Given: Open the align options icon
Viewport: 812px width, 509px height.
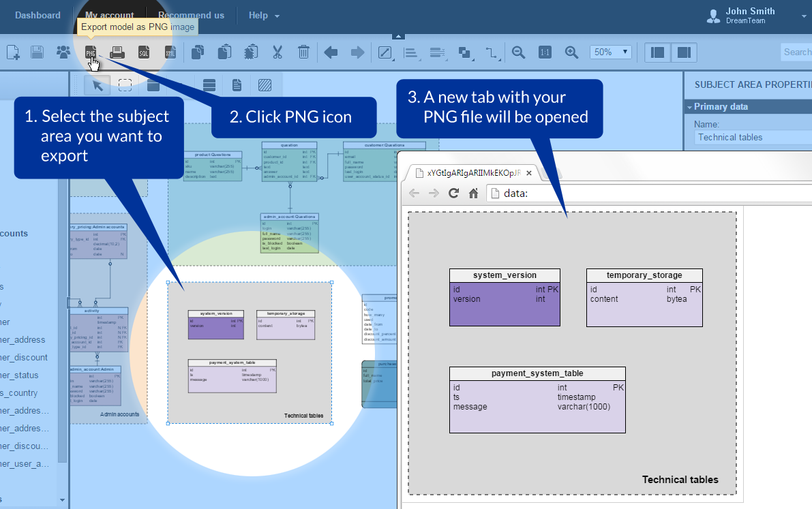Looking at the screenshot, I should 411,52.
